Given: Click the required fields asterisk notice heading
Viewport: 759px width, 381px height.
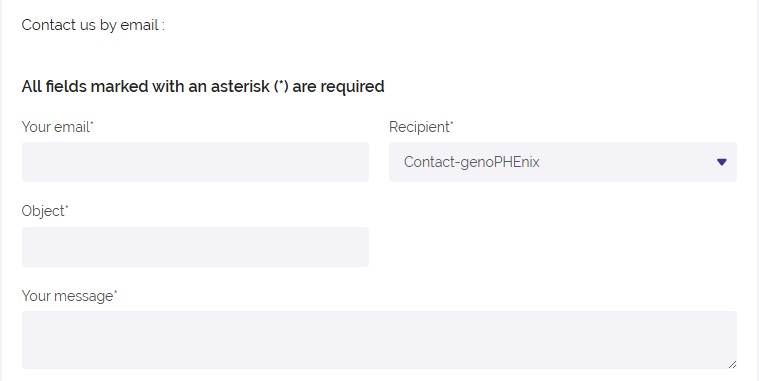Looking at the screenshot, I should 203,87.
